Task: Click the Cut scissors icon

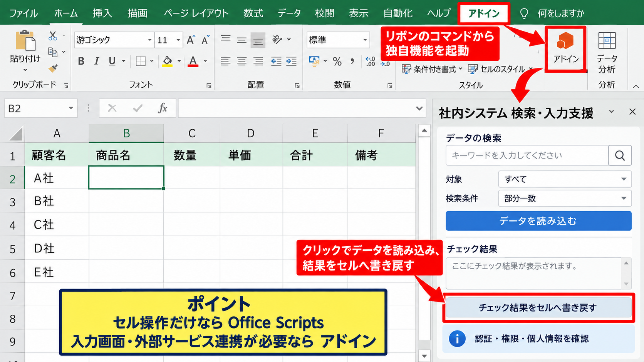Action: (53, 36)
